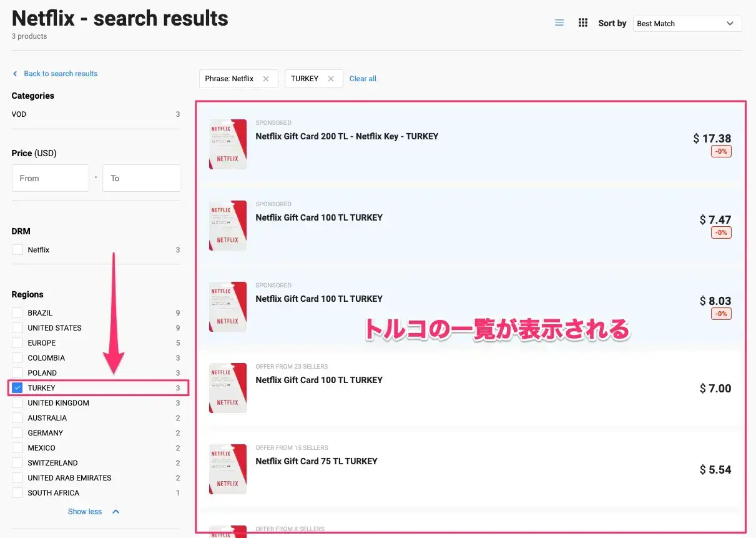Viewport: 756px width, 538px height.
Task: Check the AUSTRALIA region box
Action: coord(17,418)
